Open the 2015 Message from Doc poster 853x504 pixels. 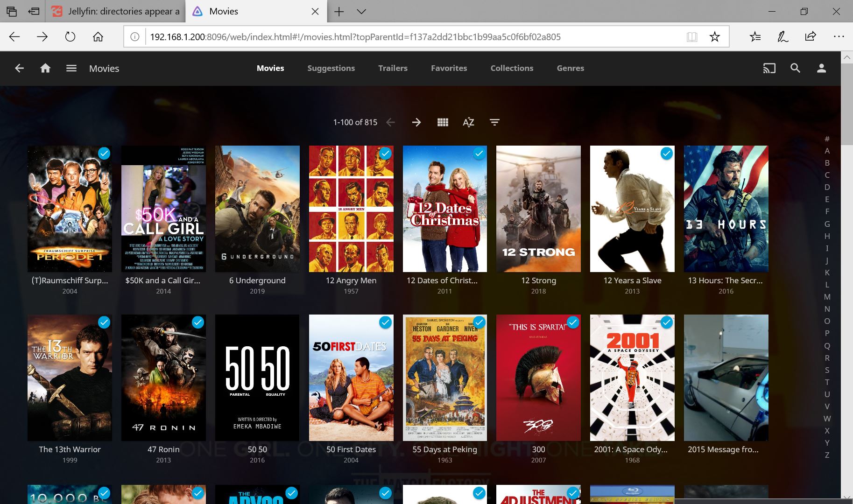(726, 378)
